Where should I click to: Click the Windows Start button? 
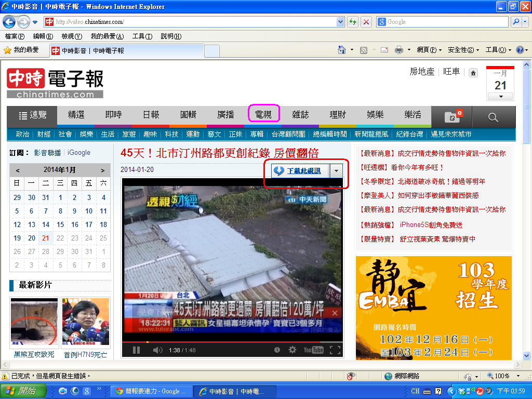[23, 391]
